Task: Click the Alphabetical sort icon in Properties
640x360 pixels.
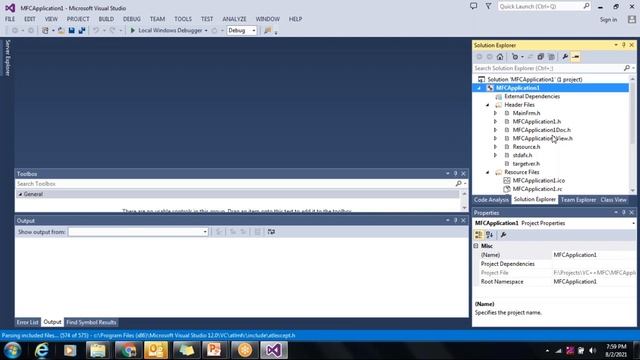Action: pos(489,235)
